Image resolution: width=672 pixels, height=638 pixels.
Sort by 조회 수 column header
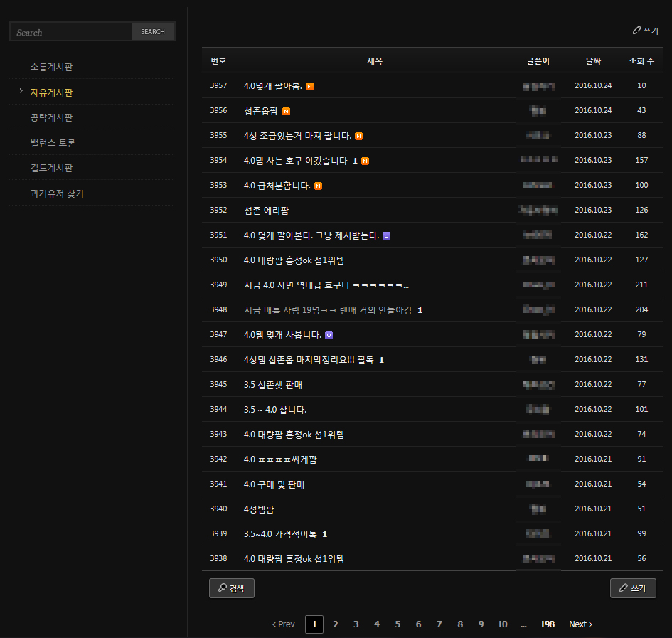[641, 61]
